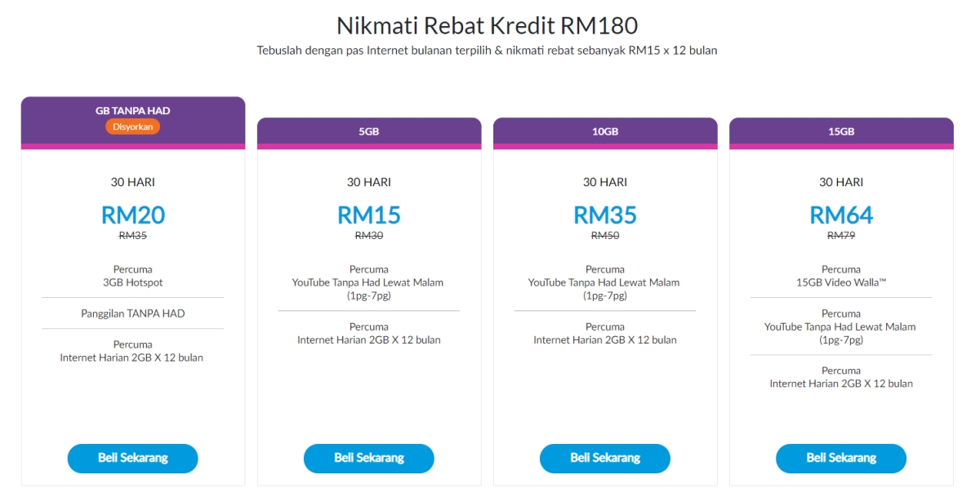This screenshot has width=980, height=497.
Task: Buy the 10GB RM35 plan
Action: [605, 459]
